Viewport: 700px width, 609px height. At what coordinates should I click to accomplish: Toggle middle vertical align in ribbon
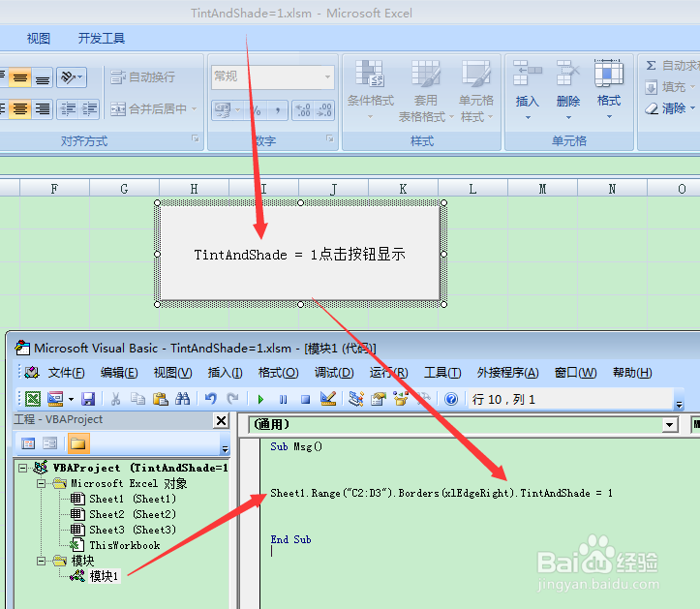click(19, 78)
